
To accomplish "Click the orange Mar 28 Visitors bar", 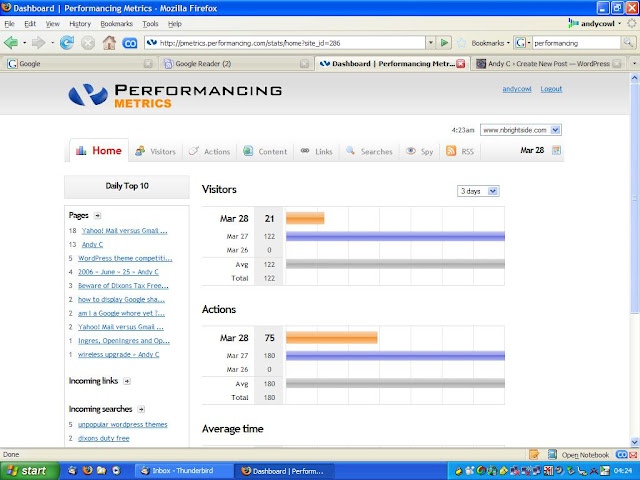I will 305,218.
